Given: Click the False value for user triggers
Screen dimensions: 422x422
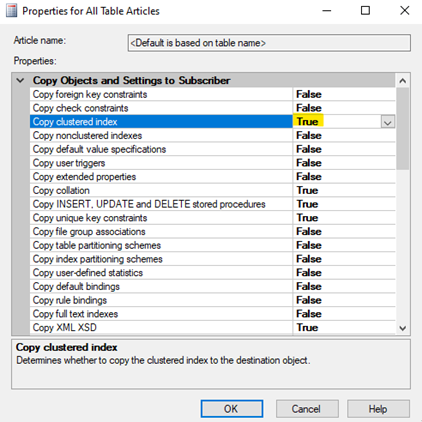Looking at the screenshot, I should [309, 163].
